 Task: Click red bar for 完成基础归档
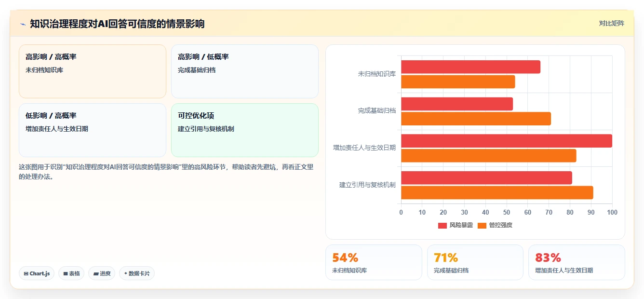click(457, 104)
